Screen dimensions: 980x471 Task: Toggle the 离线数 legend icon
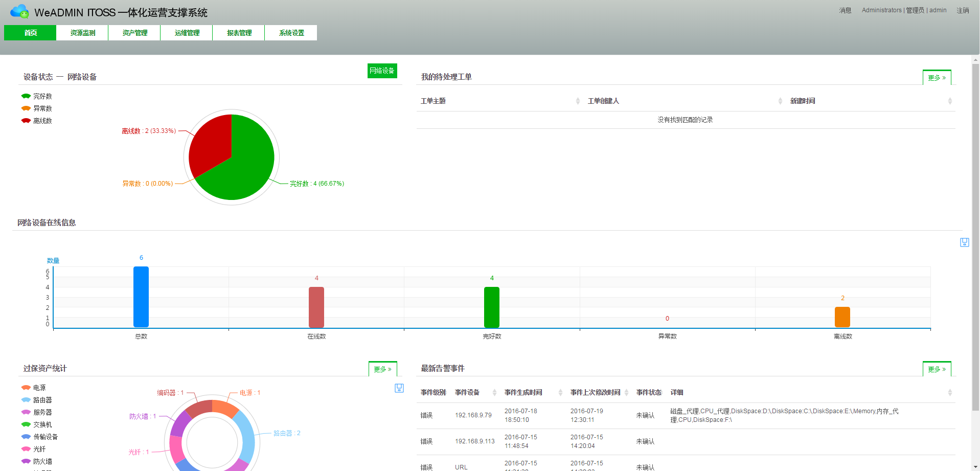pos(26,121)
